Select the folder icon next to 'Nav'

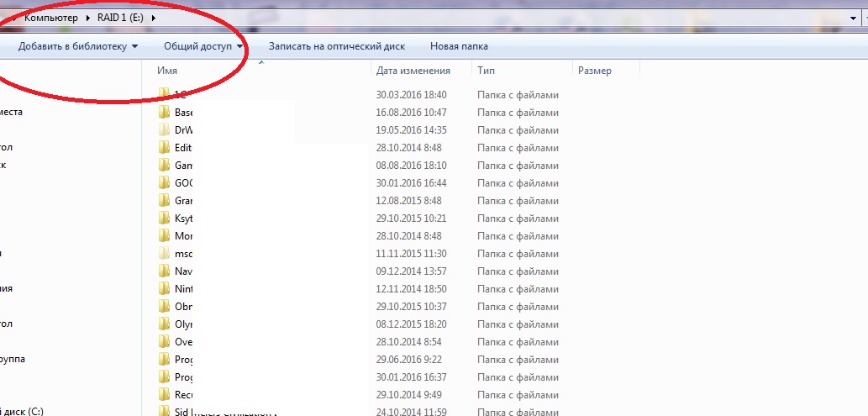164,271
